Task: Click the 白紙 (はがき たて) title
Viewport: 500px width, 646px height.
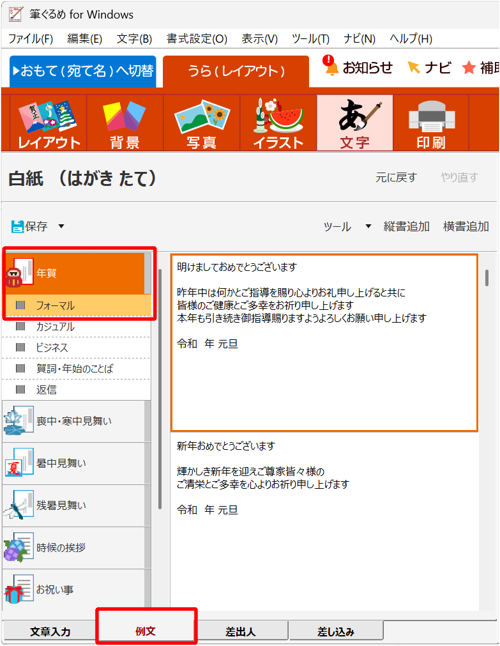Action: pyautogui.click(x=82, y=178)
